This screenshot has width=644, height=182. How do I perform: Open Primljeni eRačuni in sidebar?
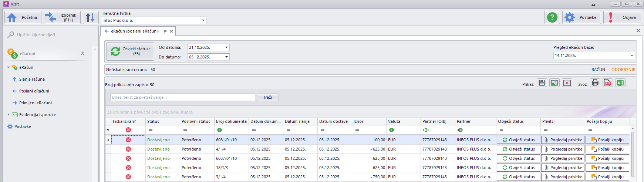click(35, 103)
